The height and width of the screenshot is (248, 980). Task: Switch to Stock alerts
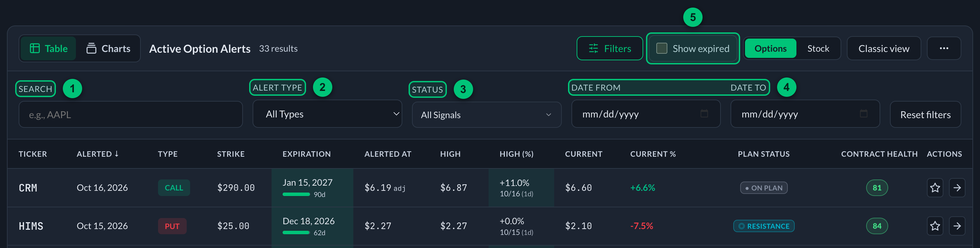coord(818,48)
